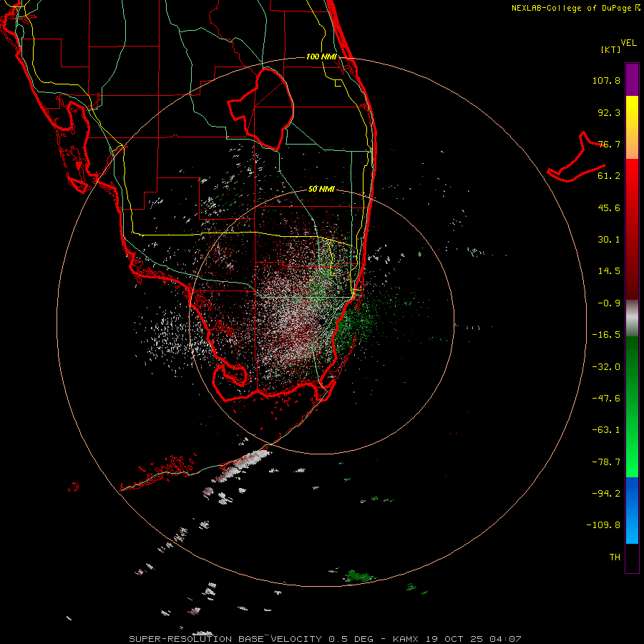Viewport: 644px width, 644px height.
Task: Click the 50 NMI range ring label
Action: point(321,189)
